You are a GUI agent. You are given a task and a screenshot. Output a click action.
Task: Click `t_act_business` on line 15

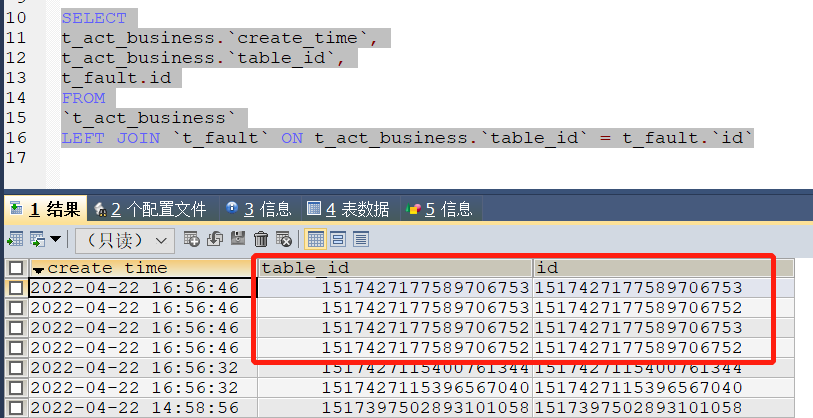[x=149, y=118]
